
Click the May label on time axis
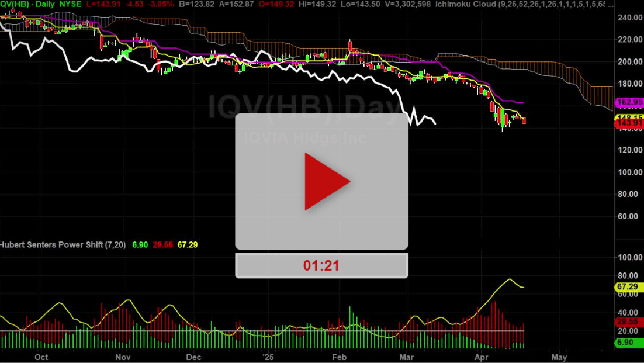[x=559, y=357]
